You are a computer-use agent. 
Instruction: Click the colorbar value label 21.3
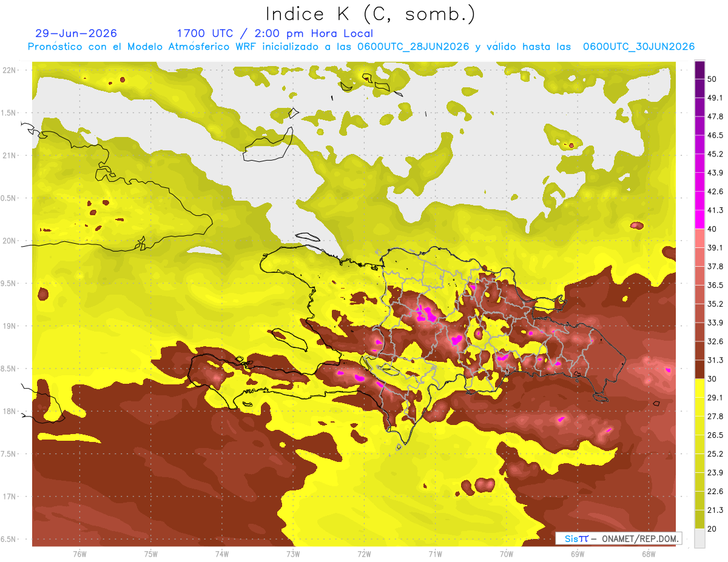(716, 510)
